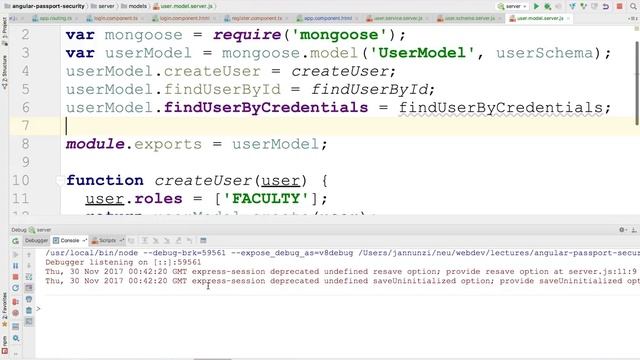Toggle scroll to end of console
Viewport: 640px width, 360px height.
point(29,288)
